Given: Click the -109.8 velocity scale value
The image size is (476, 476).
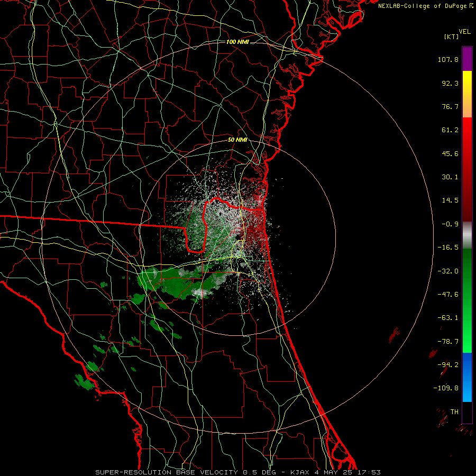Looking at the screenshot, I should tap(446, 388).
